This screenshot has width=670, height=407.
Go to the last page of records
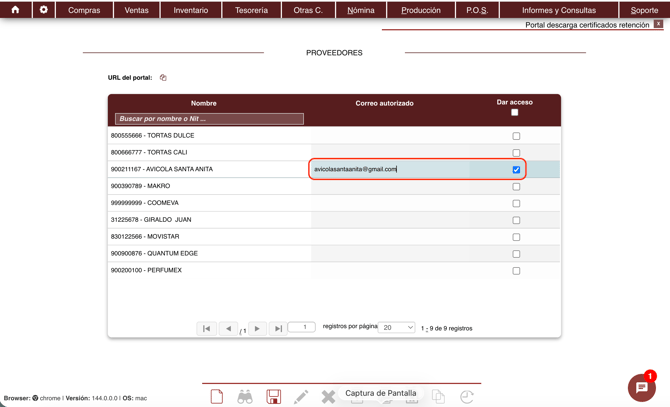point(278,328)
